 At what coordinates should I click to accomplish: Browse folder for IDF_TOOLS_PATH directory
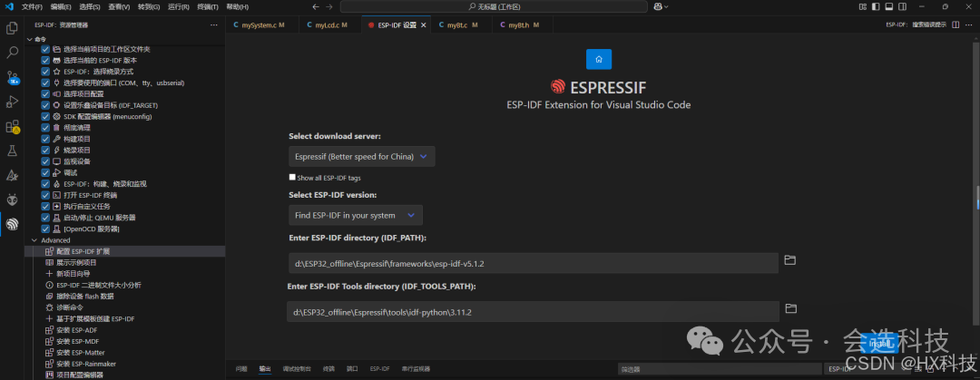[x=790, y=308]
